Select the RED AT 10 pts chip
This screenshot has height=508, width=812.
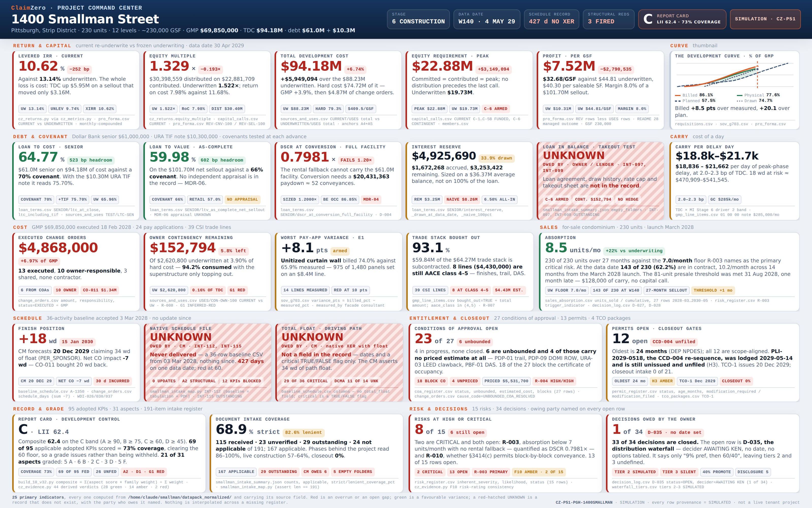(350, 290)
